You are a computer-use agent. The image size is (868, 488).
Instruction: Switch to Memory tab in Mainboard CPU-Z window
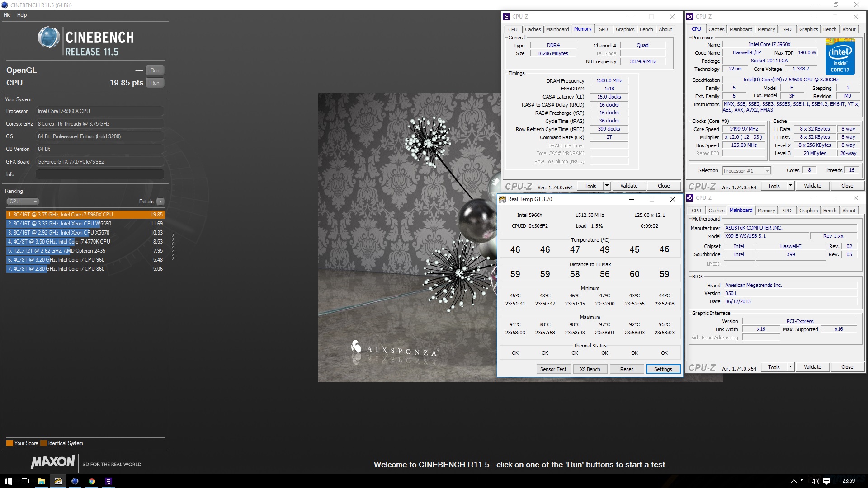(x=766, y=211)
